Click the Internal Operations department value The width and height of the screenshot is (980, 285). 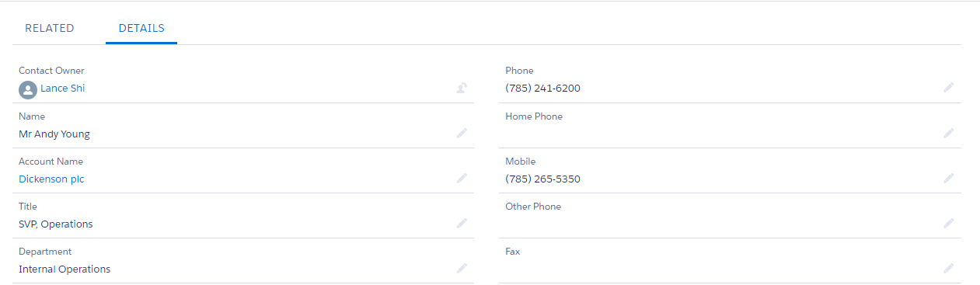65,269
